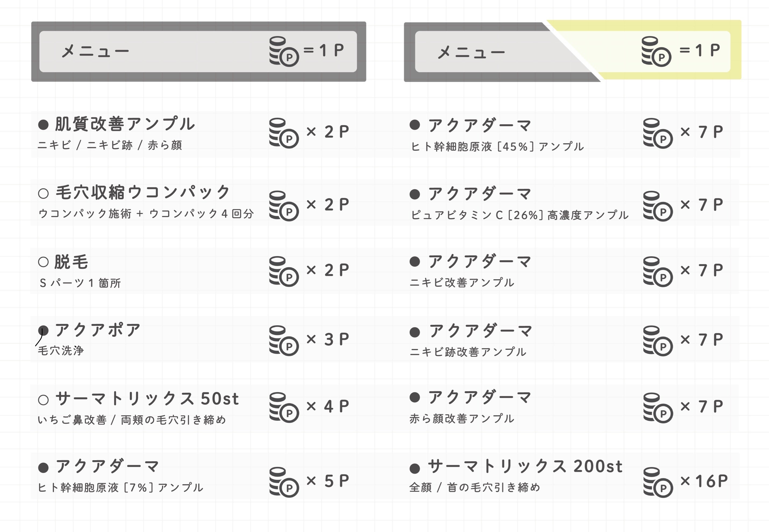Click the filled bullet beside 肌質改善アンプル
The image size is (769, 532).
[43, 125]
